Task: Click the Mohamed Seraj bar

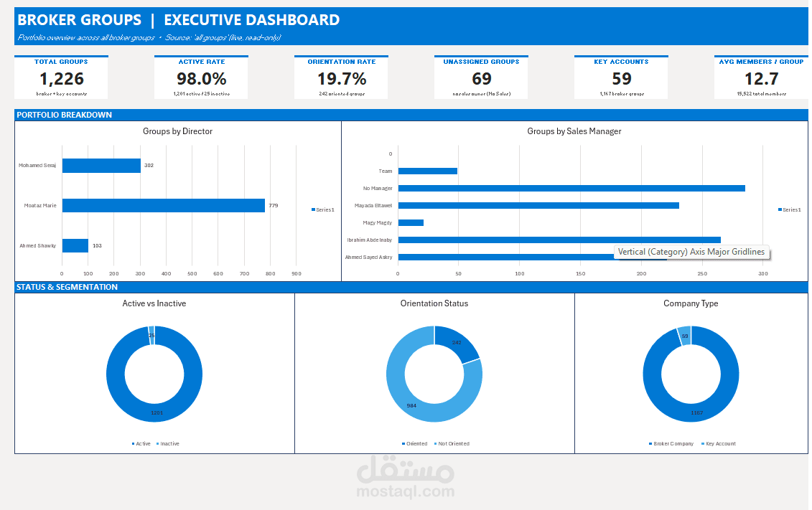Action: coord(101,166)
